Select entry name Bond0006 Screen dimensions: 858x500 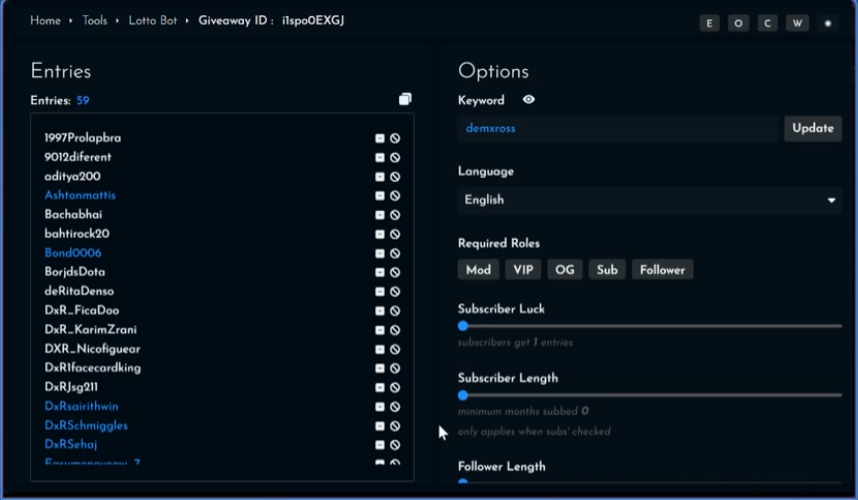73,253
